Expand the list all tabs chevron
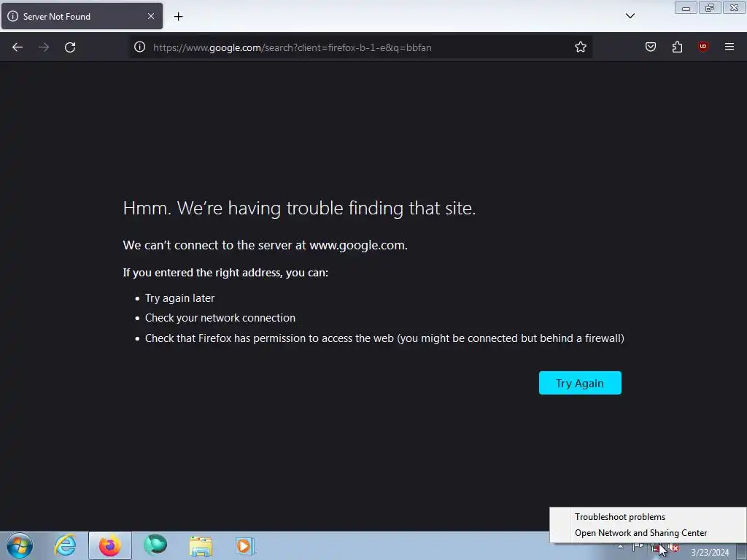Image resolution: width=747 pixels, height=560 pixels. pos(630,16)
